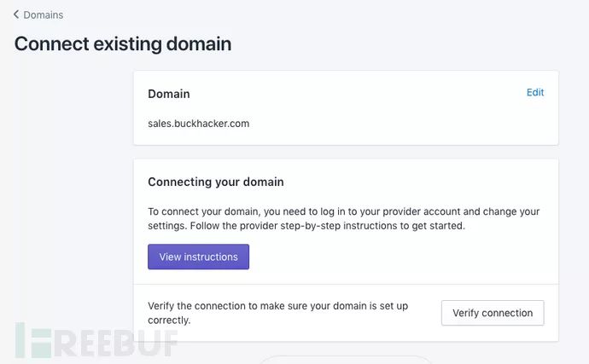Click the word 'correctly.' in verify text
Image resolution: width=589 pixels, height=364 pixels.
coord(169,321)
